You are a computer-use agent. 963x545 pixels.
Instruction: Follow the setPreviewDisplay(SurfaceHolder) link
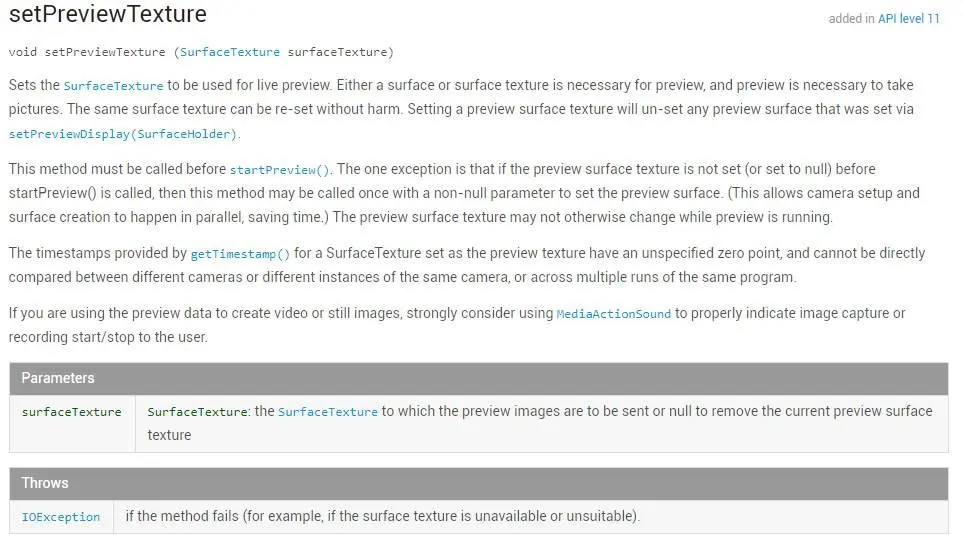123,134
